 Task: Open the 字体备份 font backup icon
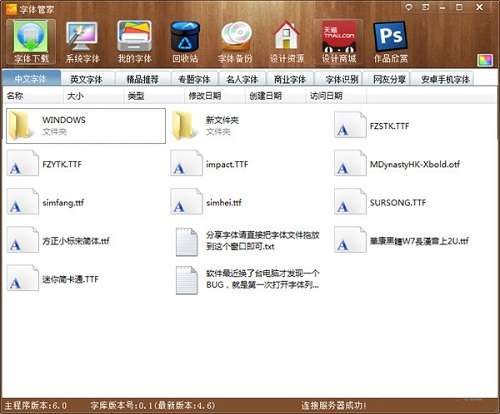pyautogui.click(x=235, y=42)
